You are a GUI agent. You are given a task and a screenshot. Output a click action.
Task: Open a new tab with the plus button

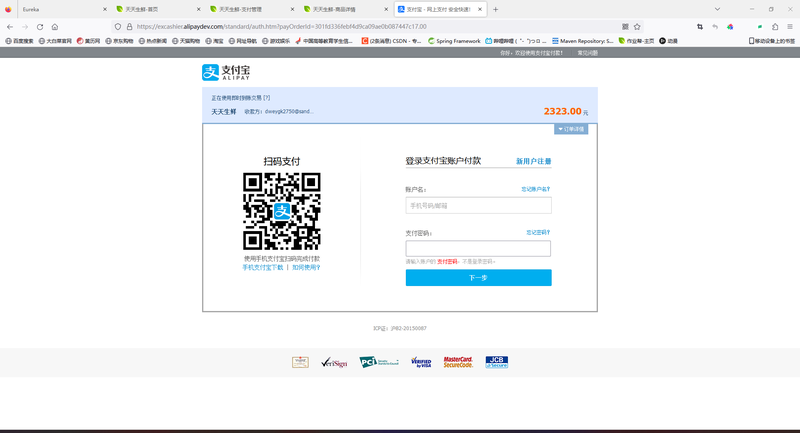pos(495,9)
